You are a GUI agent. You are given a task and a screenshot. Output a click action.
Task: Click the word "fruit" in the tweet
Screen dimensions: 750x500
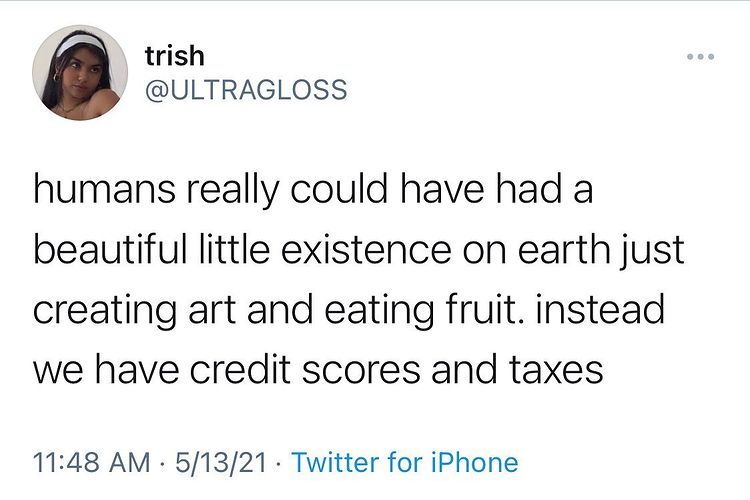point(469,310)
